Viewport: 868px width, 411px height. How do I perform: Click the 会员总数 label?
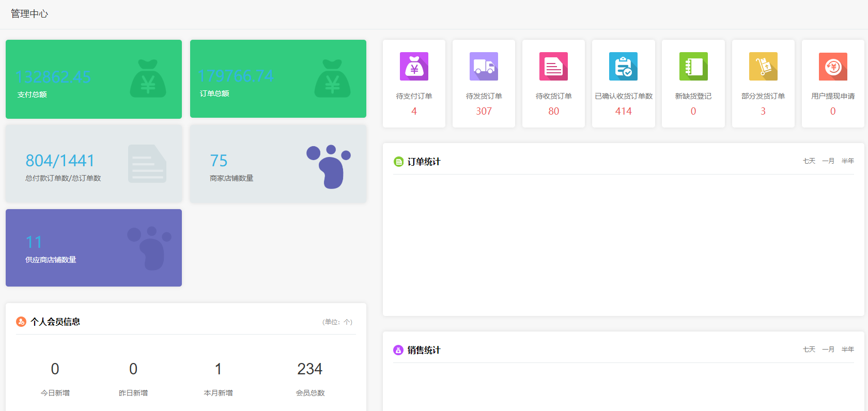pyautogui.click(x=310, y=393)
